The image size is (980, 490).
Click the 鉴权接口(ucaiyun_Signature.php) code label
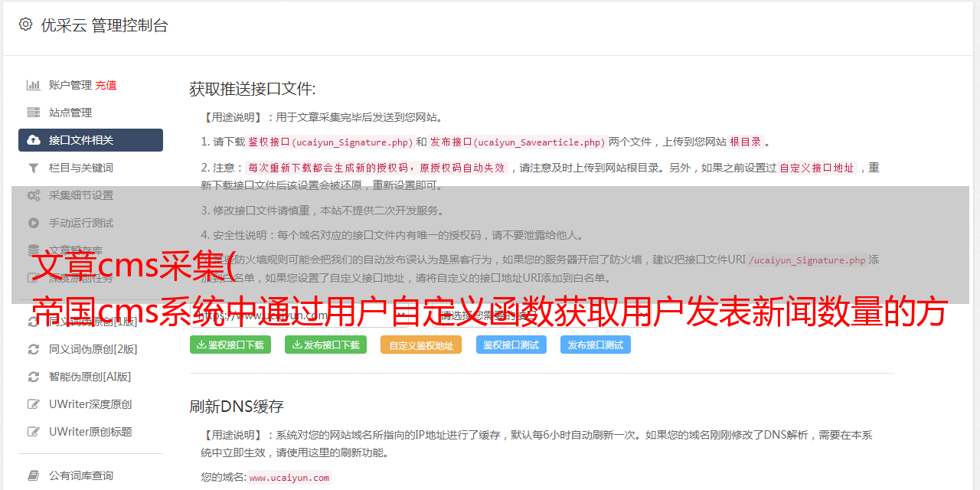[x=331, y=142]
